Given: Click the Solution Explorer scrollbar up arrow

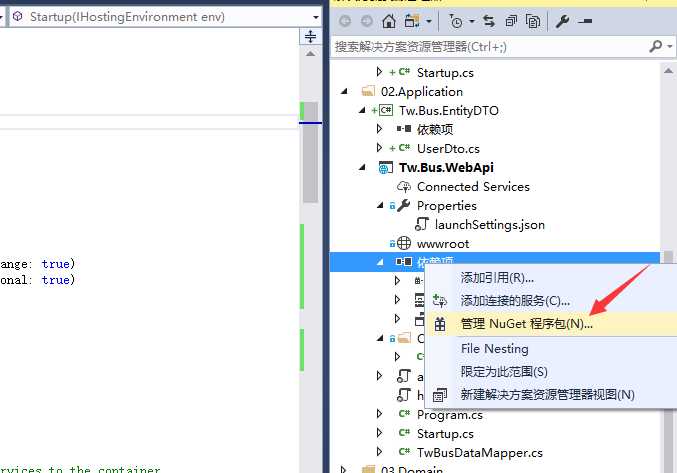Looking at the screenshot, I should 668,71.
